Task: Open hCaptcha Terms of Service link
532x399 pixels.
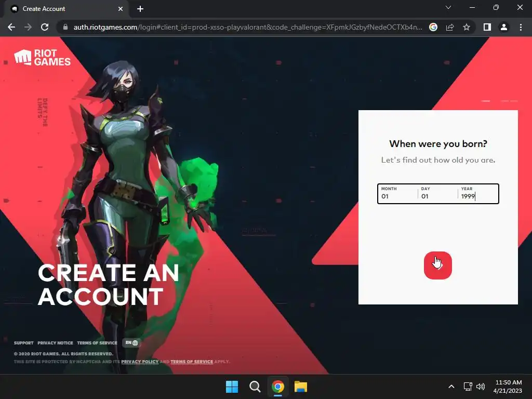Action: [x=192, y=362]
